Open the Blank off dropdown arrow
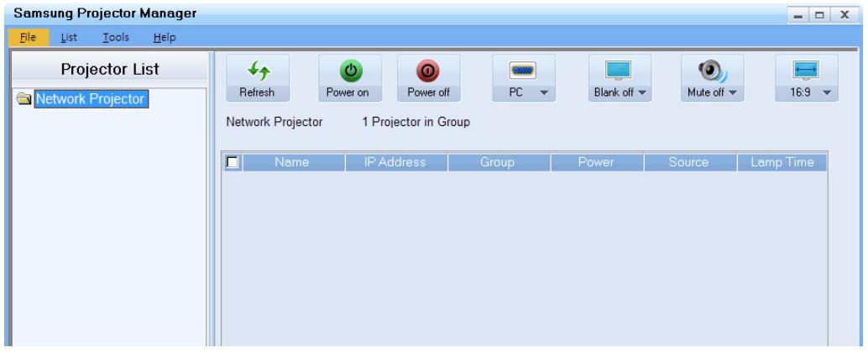This screenshot has width=868, height=353. coord(641,93)
